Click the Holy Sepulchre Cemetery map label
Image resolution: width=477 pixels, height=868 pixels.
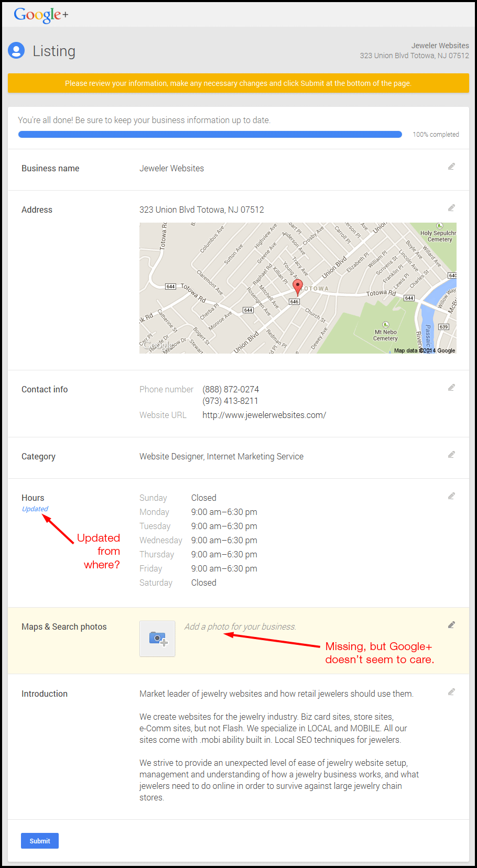[438, 236]
